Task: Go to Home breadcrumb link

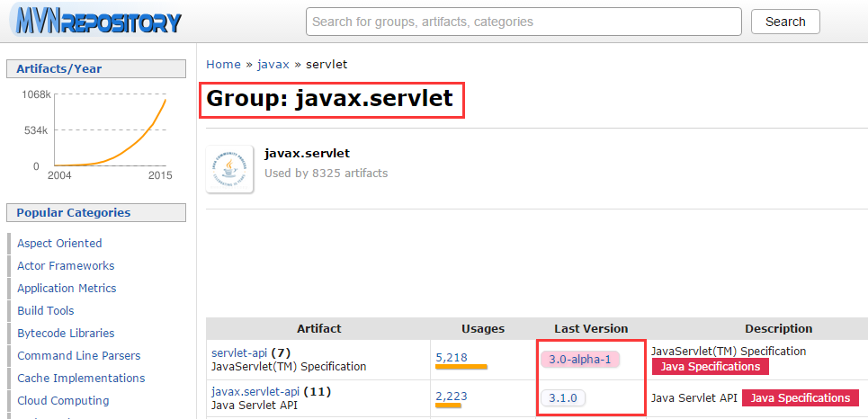Action: (x=223, y=64)
